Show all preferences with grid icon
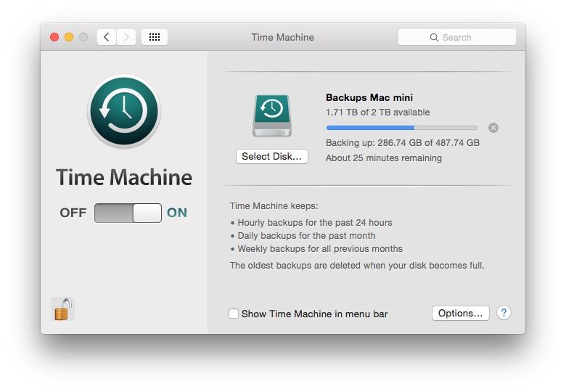Screen dimensions: 566x392 [155, 37]
